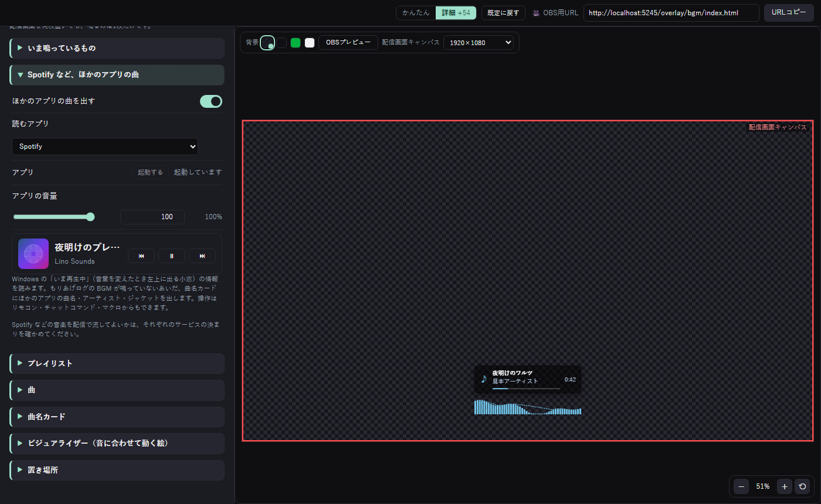The height and width of the screenshot is (504, 821).
Task: Expand the 置き場所 section
Action: [117, 470]
